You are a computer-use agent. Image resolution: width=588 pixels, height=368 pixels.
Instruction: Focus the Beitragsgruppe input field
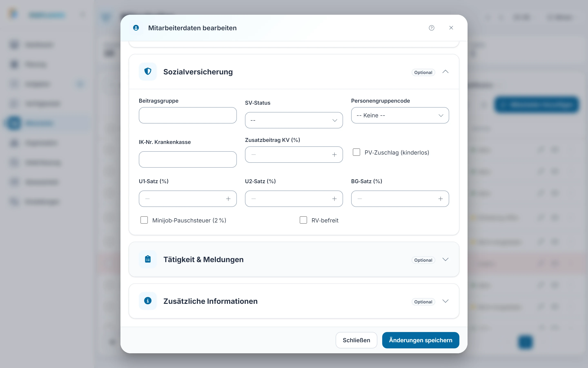tap(188, 115)
